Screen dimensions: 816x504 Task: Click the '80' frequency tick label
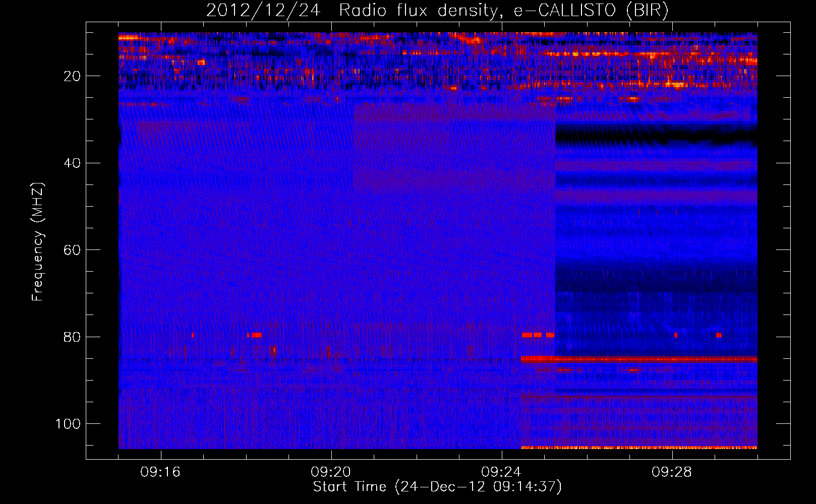tap(73, 337)
